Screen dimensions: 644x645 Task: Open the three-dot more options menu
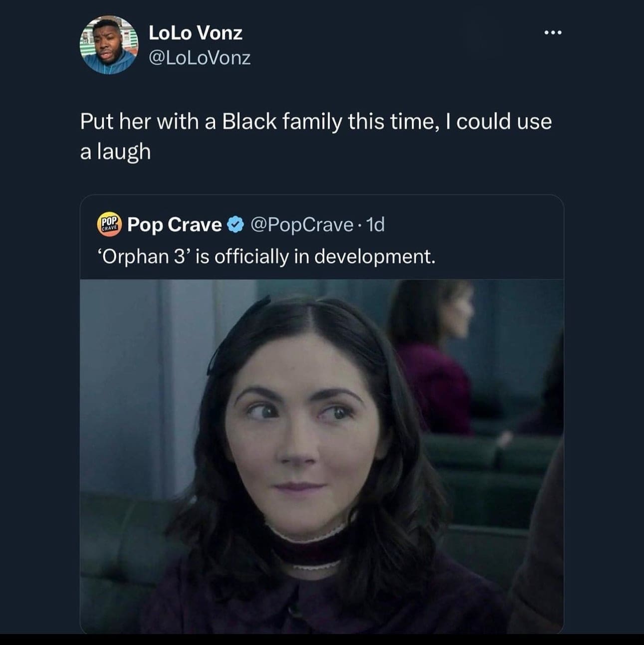(x=553, y=33)
